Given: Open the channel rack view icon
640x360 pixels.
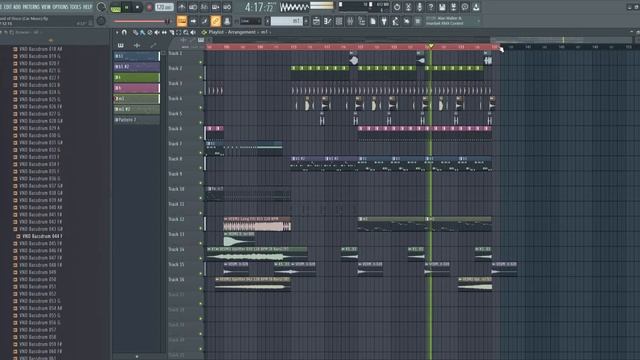Looking at the screenshot, I should [339, 21].
